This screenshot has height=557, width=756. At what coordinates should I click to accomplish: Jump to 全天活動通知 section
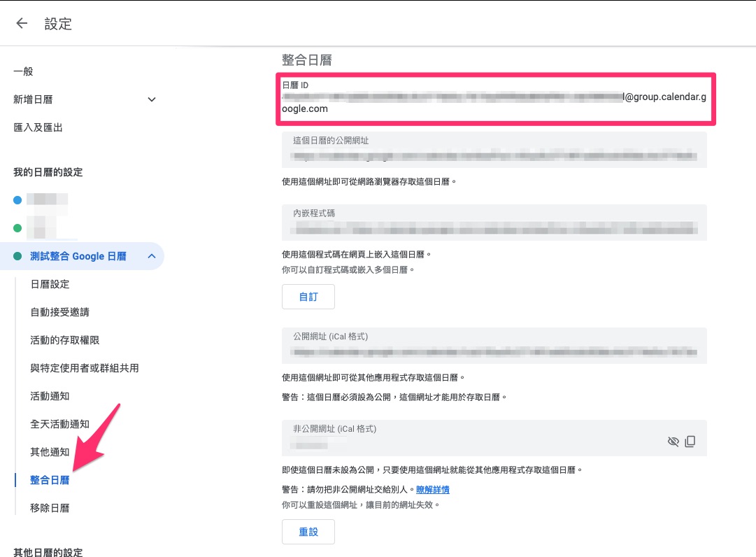59,424
